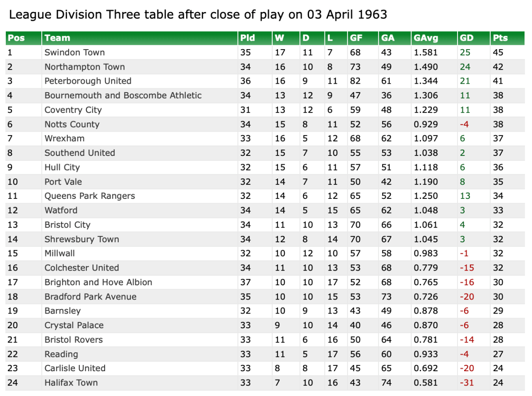Click the GD column header

(x=466, y=38)
